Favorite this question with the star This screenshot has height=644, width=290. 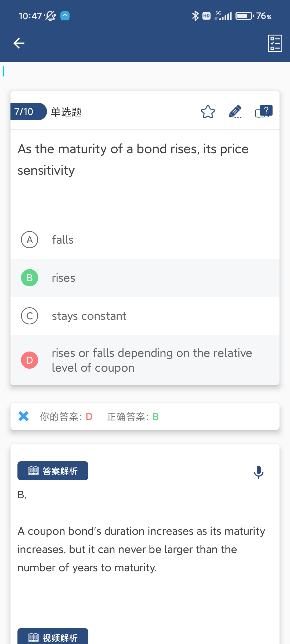click(208, 112)
